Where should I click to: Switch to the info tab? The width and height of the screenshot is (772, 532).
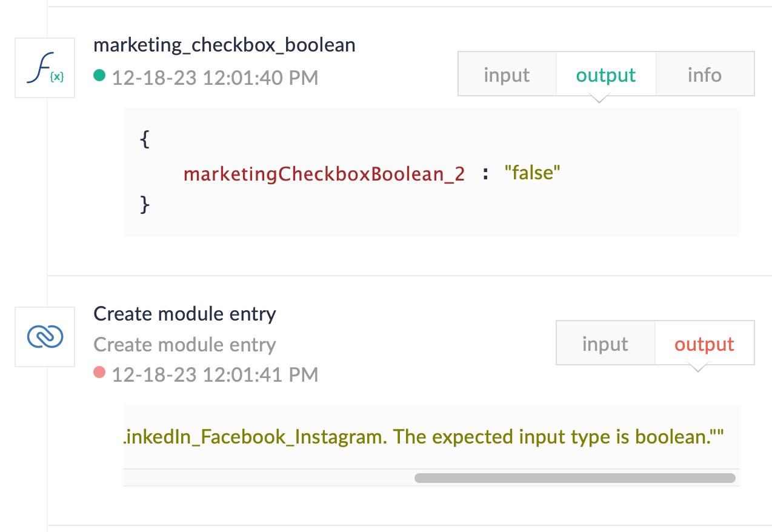click(x=704, y=75)
